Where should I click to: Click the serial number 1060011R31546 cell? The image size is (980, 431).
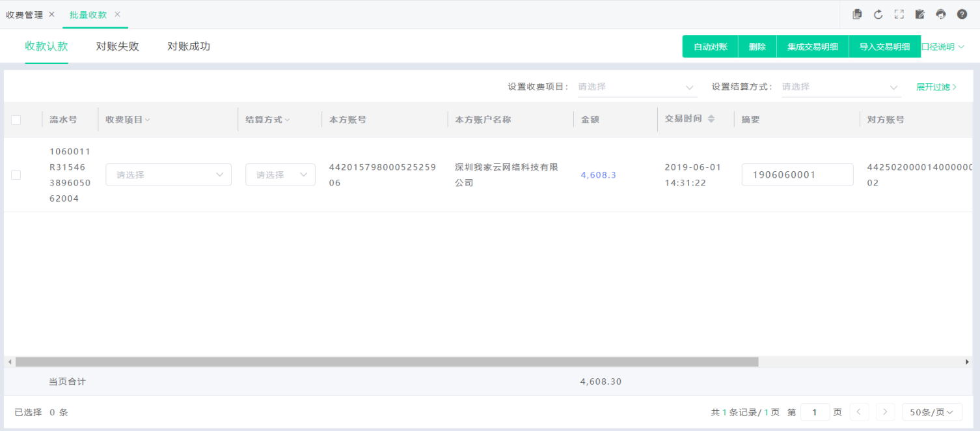[70, 175]
